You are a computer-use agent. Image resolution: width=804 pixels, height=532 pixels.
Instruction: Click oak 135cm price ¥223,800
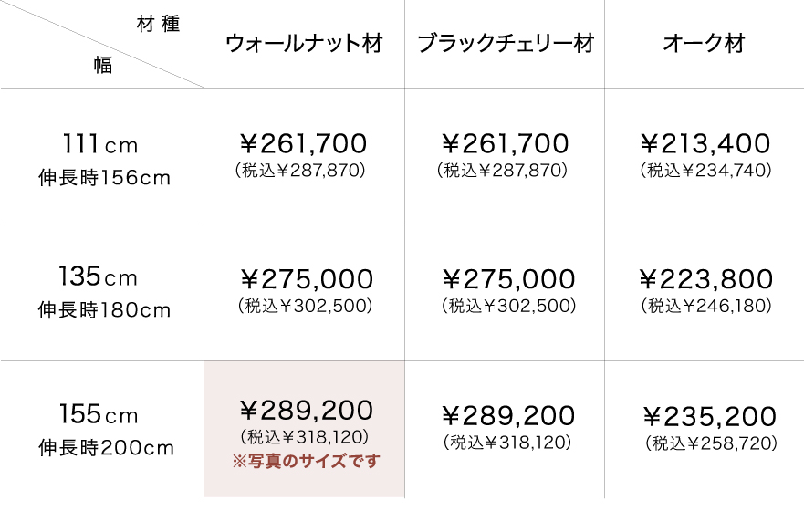click(706, 279)
